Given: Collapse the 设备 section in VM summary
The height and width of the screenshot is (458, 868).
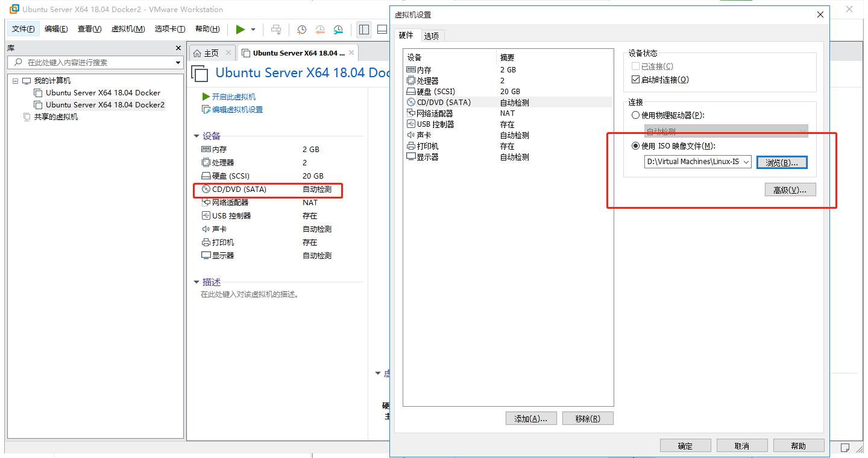Looking at the screenshot, I should coord(197,136).
